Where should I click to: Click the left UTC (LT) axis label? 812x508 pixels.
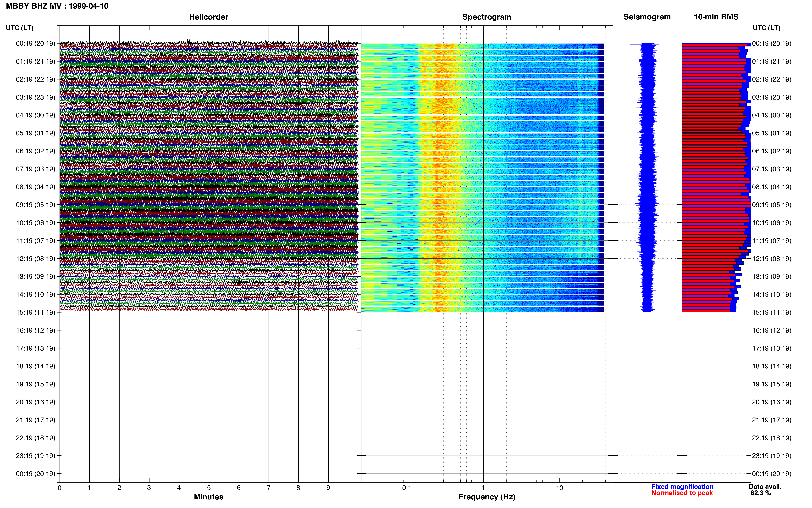point(20,28)
